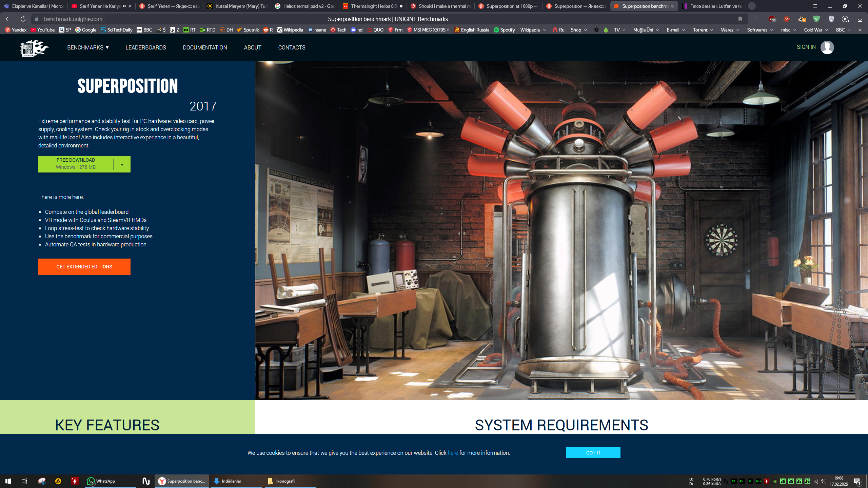Click the SYSTEM REQUIREMENTS heading
The width and height of the screenshot is (868, 488).
pyautogui.click(x=561, y=425)
